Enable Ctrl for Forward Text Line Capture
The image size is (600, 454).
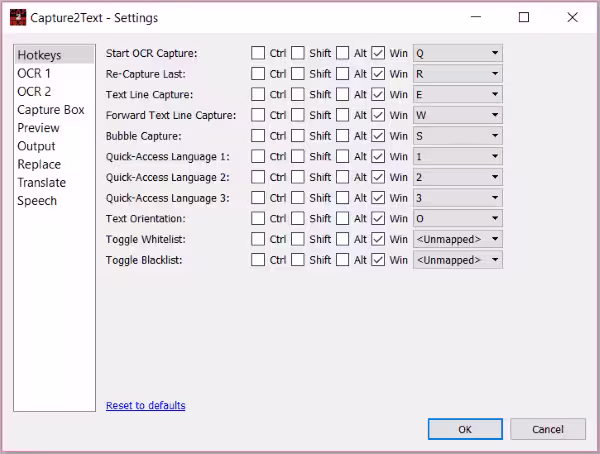pyautogui.click(x=258, y=115)
